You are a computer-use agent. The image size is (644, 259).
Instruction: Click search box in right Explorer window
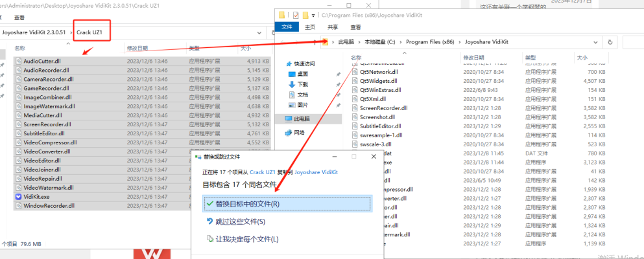633,42
